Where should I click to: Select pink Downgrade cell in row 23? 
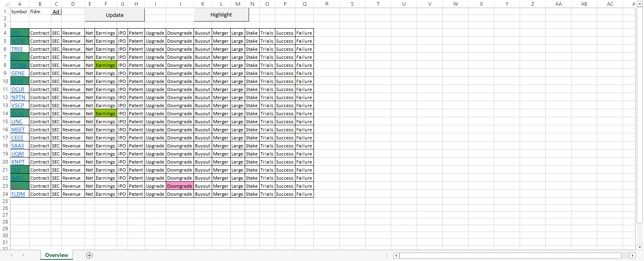point(180,186)
